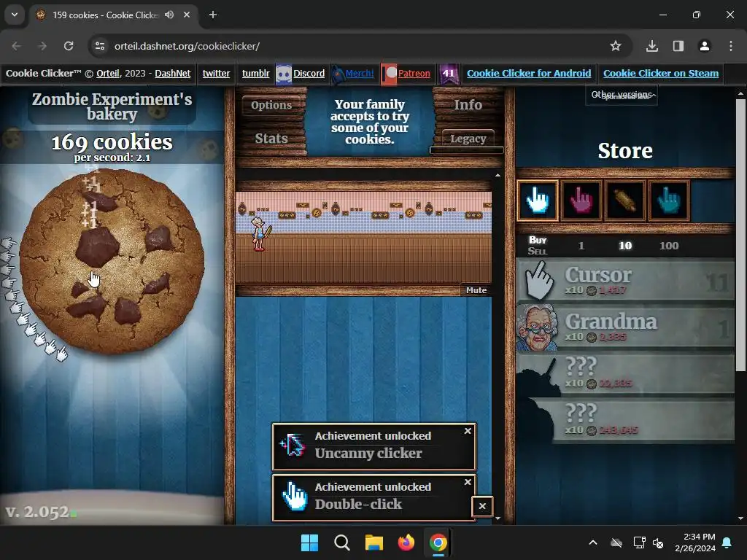The width and height of the screenshot is (747, 560).
Task: Reload the page
Action: pos(69,46)
